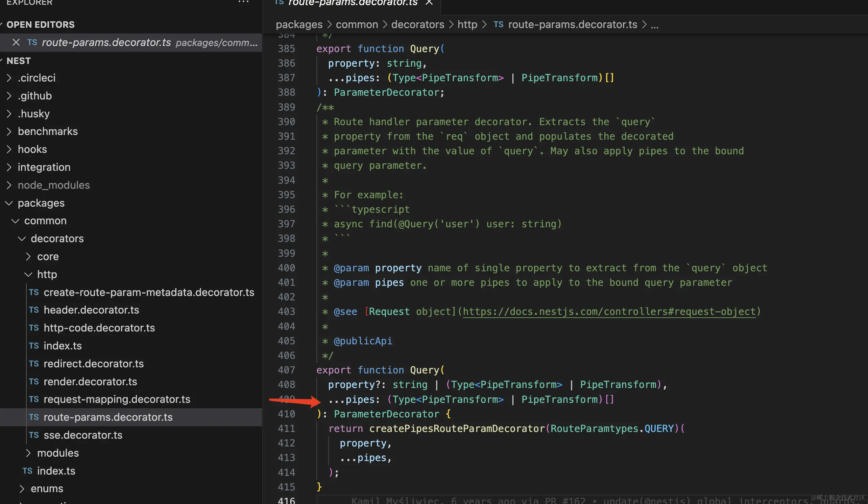Screen dimensions: 868x504
Task: Click RouteParamtypes on line 411
Action: tap(594, 429)
